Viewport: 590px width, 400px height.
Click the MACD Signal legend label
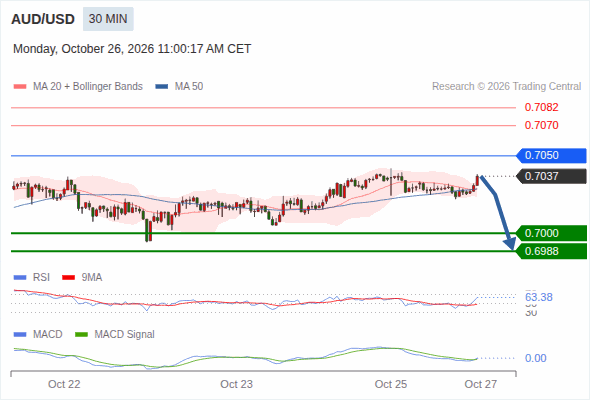point(124,335)
